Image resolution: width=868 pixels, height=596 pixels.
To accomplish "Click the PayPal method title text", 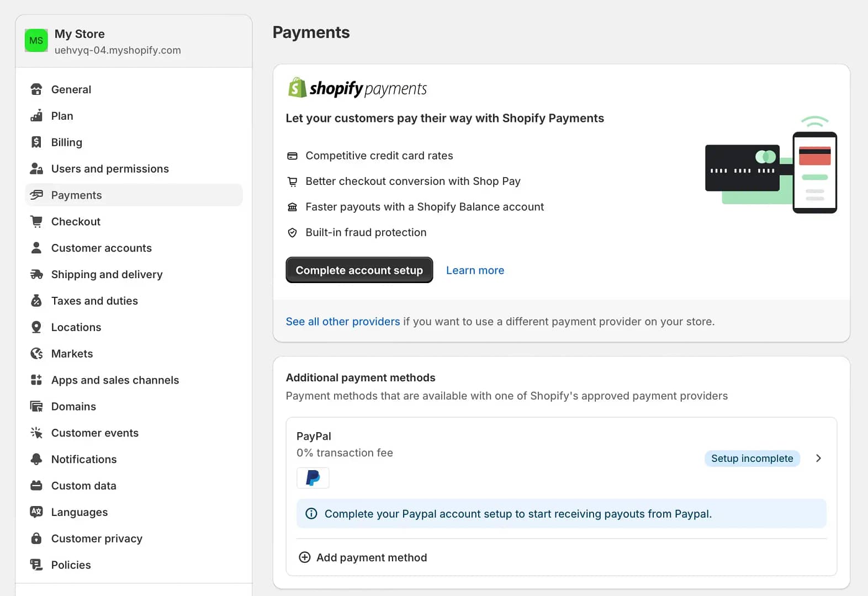I will click(314, 436).
